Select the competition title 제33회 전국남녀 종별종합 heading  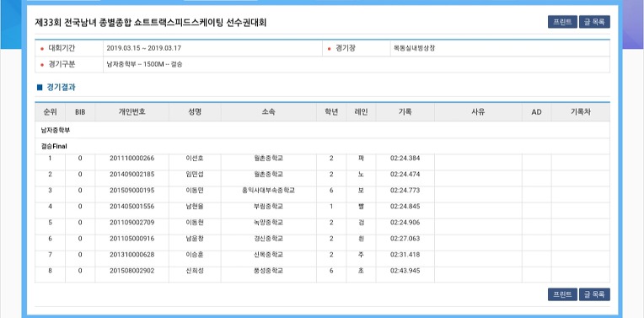click(151, 23)
